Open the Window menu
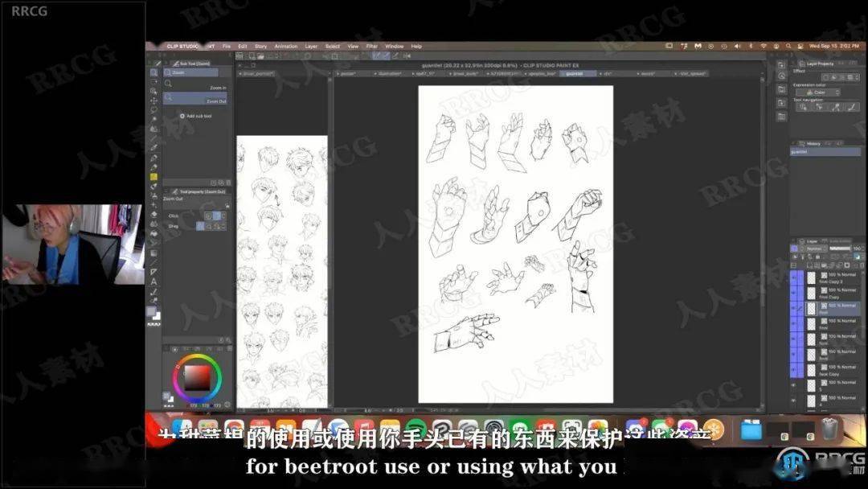 point(394,47)
